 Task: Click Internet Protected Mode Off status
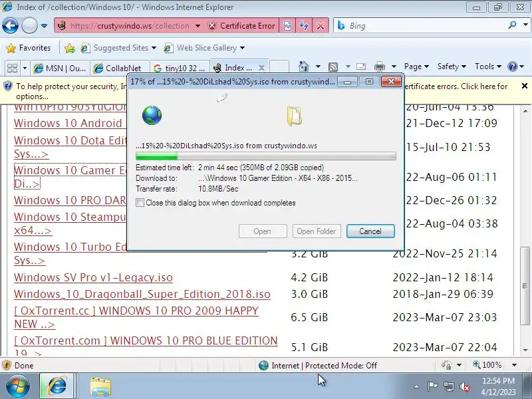pos(318,365)
